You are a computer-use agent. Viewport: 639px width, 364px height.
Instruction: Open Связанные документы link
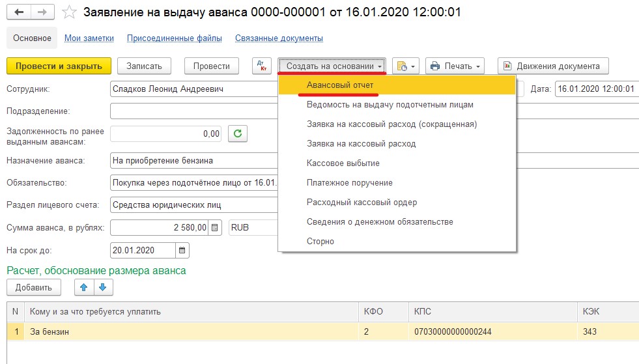click(x=279, y=38)
